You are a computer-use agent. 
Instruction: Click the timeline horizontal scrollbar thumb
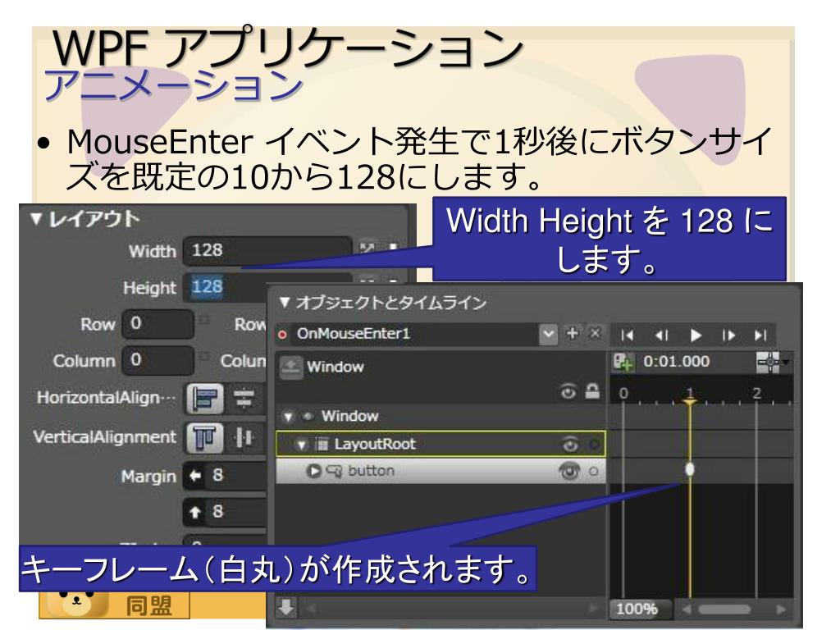click(x=724, y=609)
